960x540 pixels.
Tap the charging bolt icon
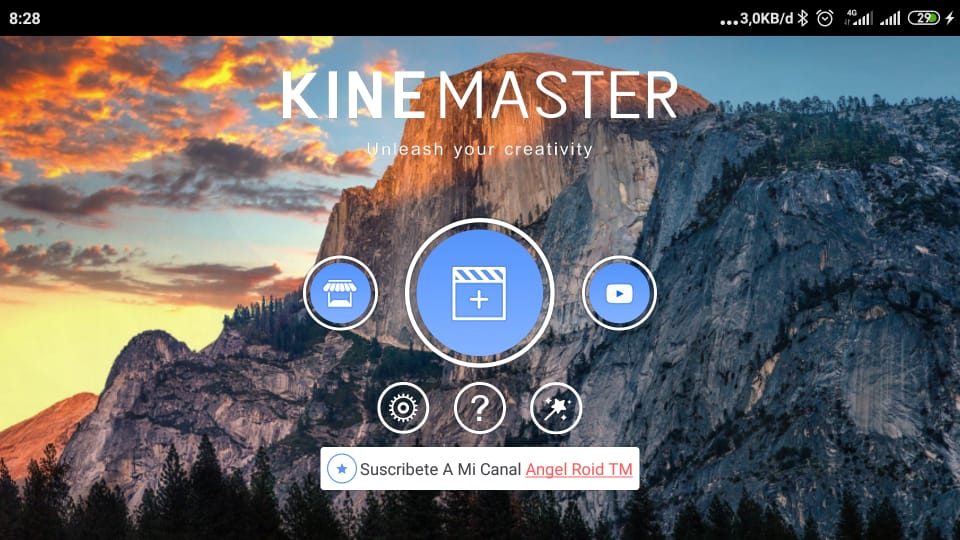click(x=950, y=18)
